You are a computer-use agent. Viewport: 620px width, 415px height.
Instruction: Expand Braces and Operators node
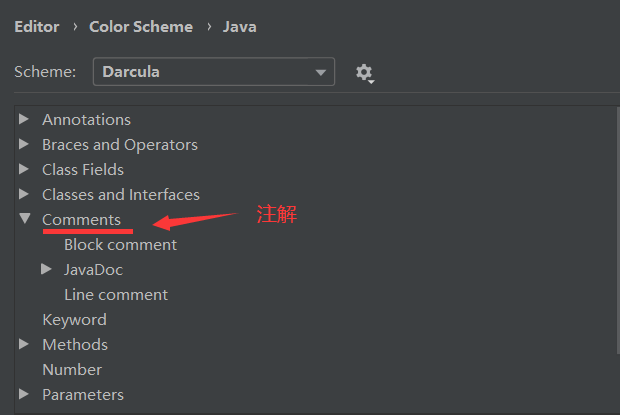[x=24, y=144]
